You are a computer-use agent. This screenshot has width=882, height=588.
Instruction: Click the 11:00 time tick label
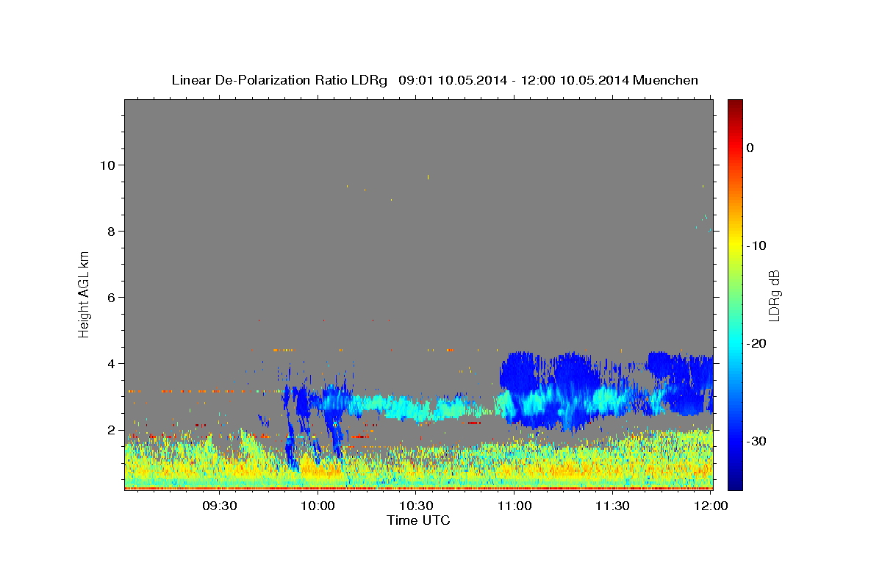[514, 506]
